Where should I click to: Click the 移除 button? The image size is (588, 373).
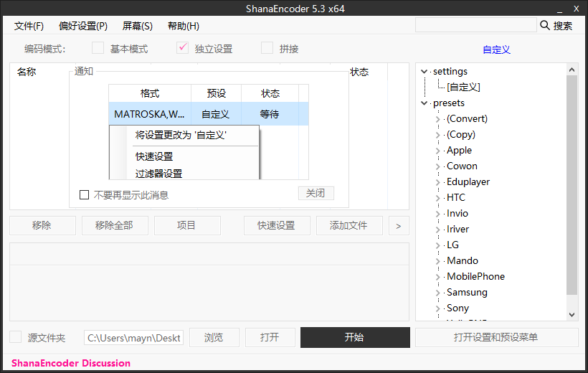click(42, 225)
